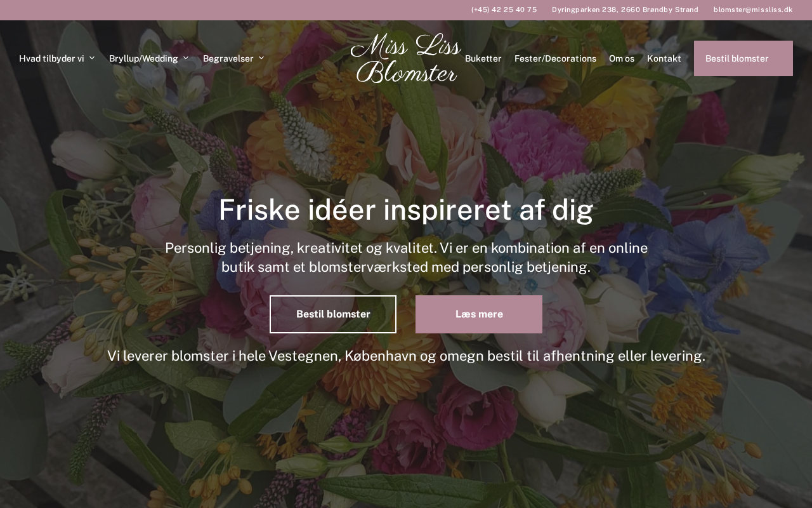The height and width of the screenshot is (508, 812).
Task: Click the outlined Bestil blomster hero button
Action: tap(333, 314)
